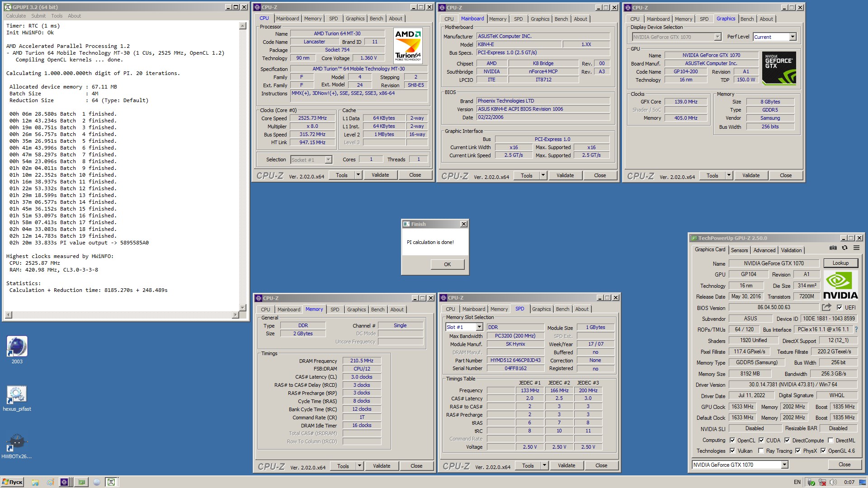Toggle the PhysX checkbox

point(798,450)
